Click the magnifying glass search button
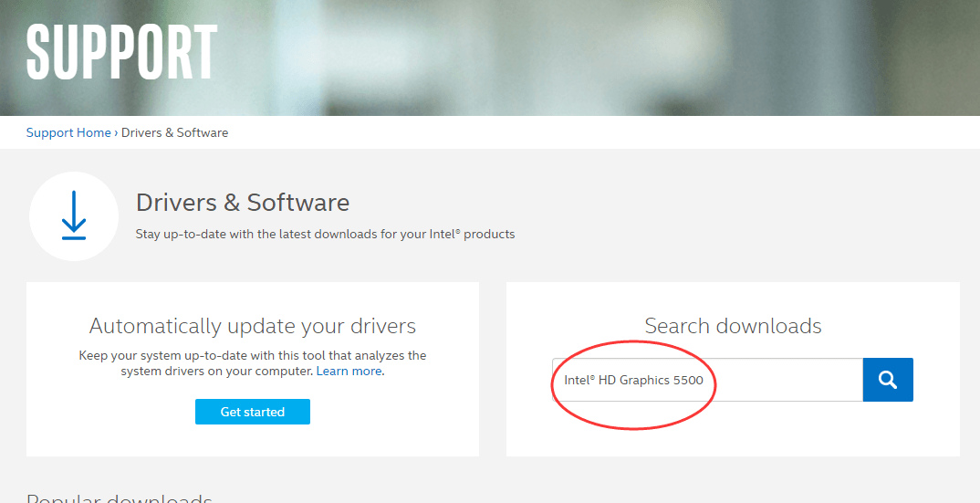Viewport: 980px width, 503px height. pyautogui.click(x=887, y=380)
